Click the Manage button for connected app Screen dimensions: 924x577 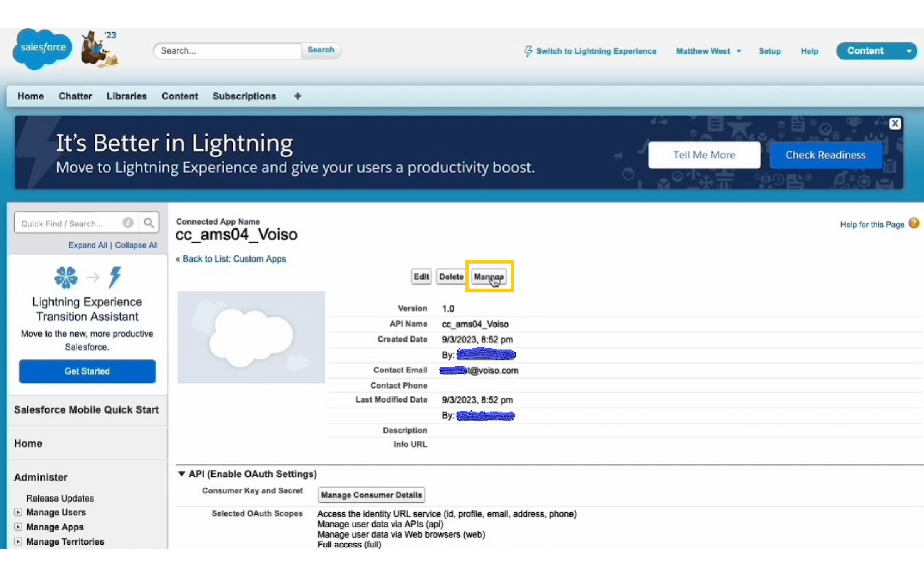[x=489, y=277]
